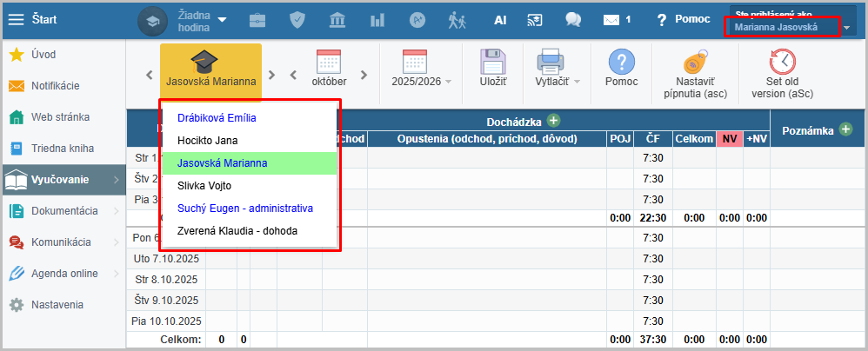Open the bar chart icon in header
Screen dimensions: 868x351
click(x=377, y=19)
